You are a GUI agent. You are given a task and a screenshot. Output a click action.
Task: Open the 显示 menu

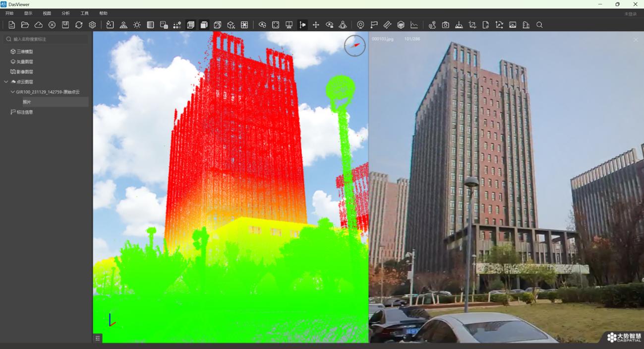(28, 13)
